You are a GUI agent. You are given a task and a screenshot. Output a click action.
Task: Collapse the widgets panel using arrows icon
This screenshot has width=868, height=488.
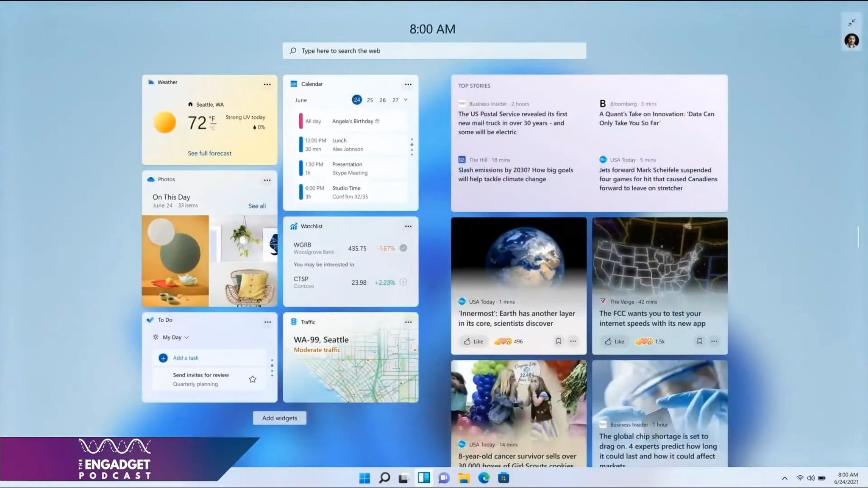tap(851, 22)
